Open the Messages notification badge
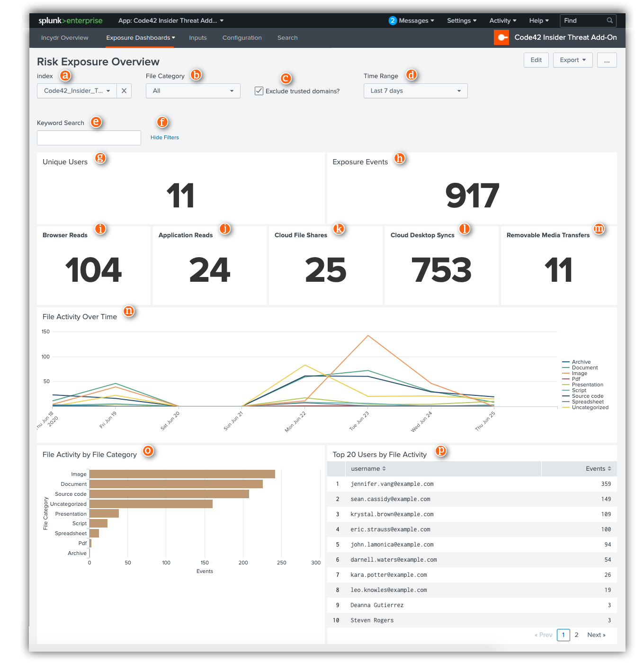This screenshot has width=644, height=672. (x=392, y=20)
